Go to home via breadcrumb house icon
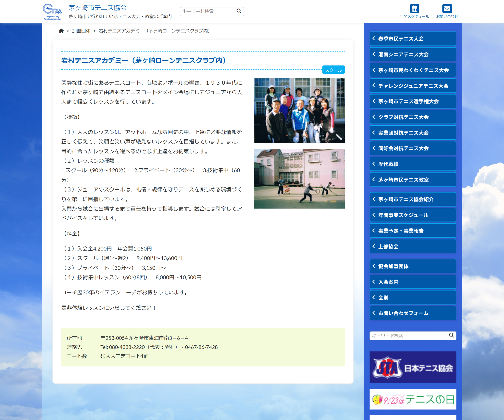 (x=61, y=31)
